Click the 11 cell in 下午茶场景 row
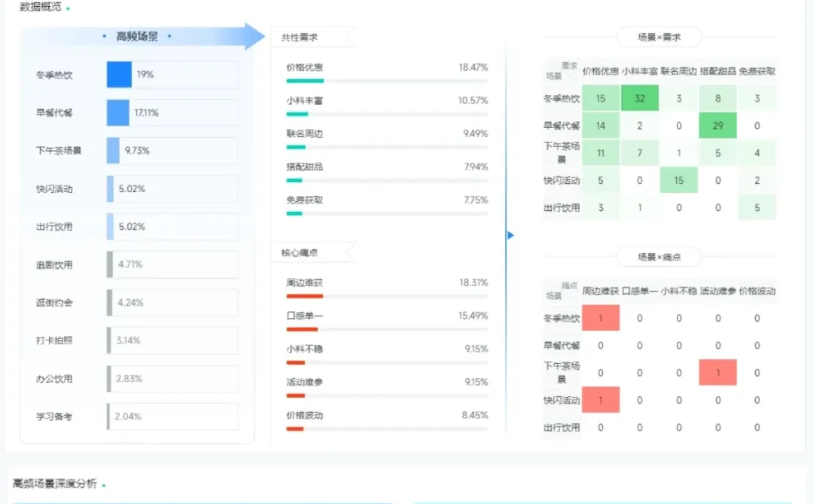Viewport: 814px width, 504px height. coord(601,153)
